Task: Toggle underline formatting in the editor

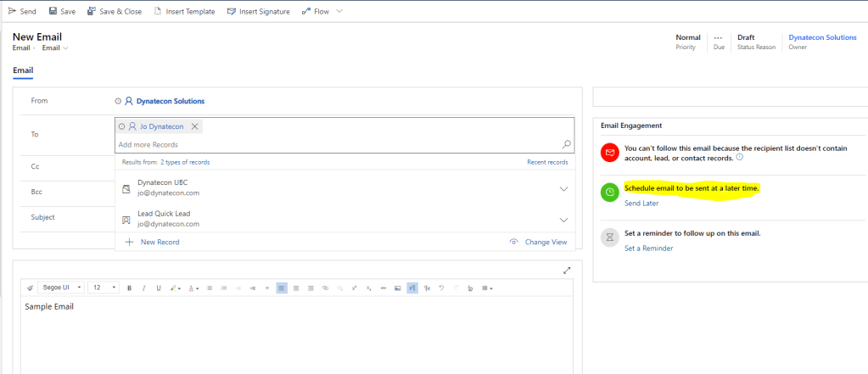Action: point(158,288)
